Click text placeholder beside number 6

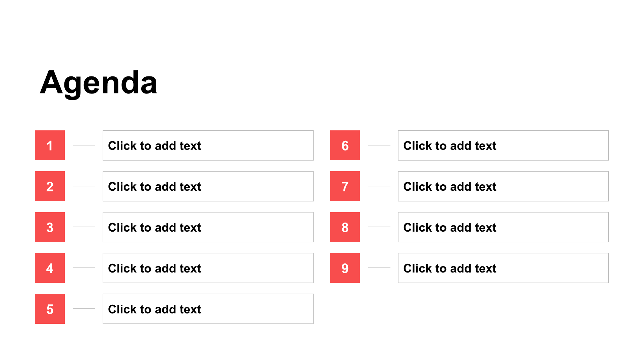pos(503,145)
